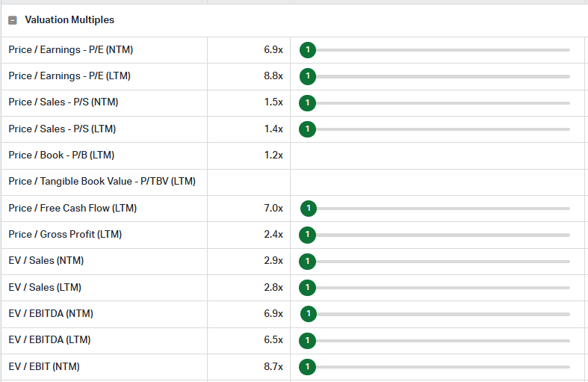Screen dimensions: 588x382
Task: Click the EV / EBIT (NTM) rank badge
Action: [x=308, y=367]
